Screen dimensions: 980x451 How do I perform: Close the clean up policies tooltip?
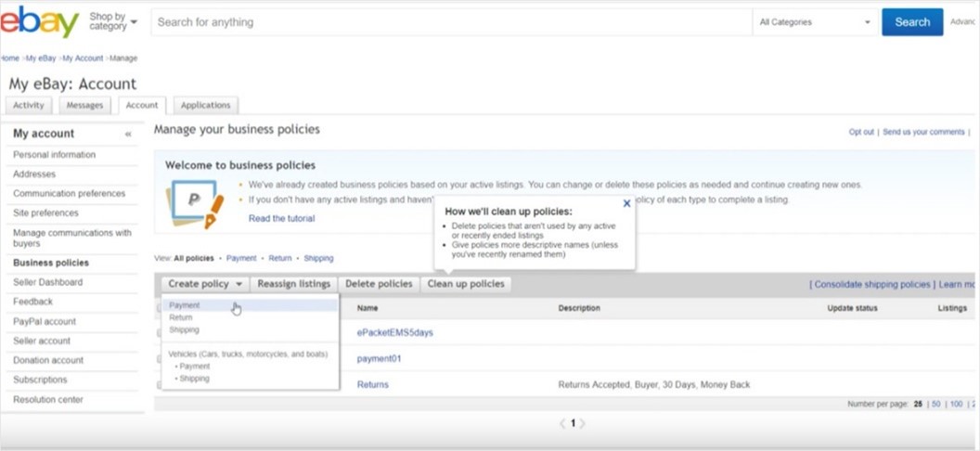point(626,203)
